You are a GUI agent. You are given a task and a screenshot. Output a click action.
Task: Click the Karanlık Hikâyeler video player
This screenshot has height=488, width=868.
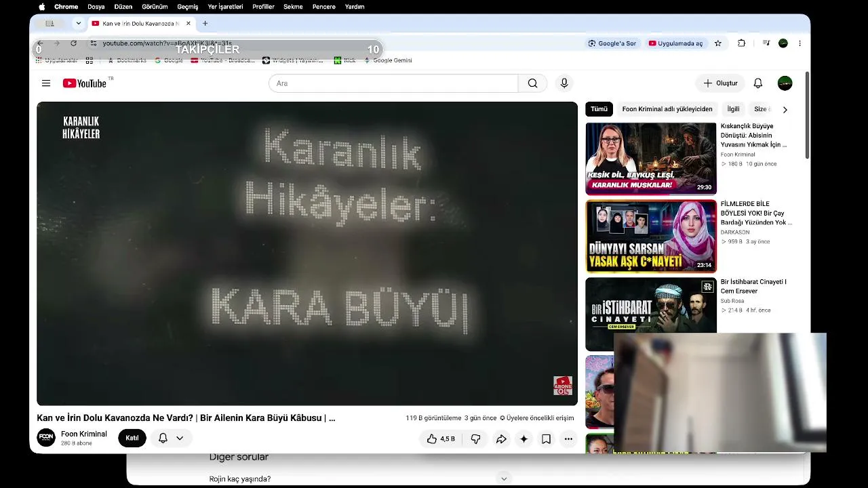(x=307, y=253)
